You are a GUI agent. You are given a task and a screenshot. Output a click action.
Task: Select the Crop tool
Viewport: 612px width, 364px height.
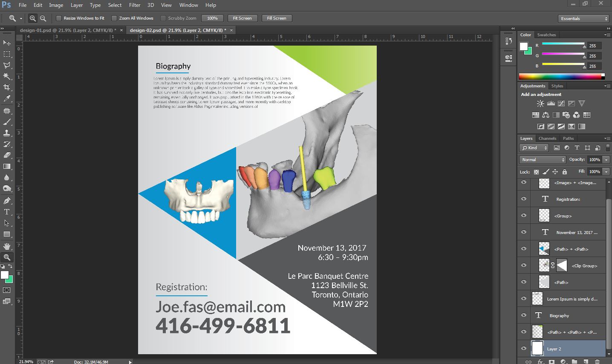tap(7, 87)
